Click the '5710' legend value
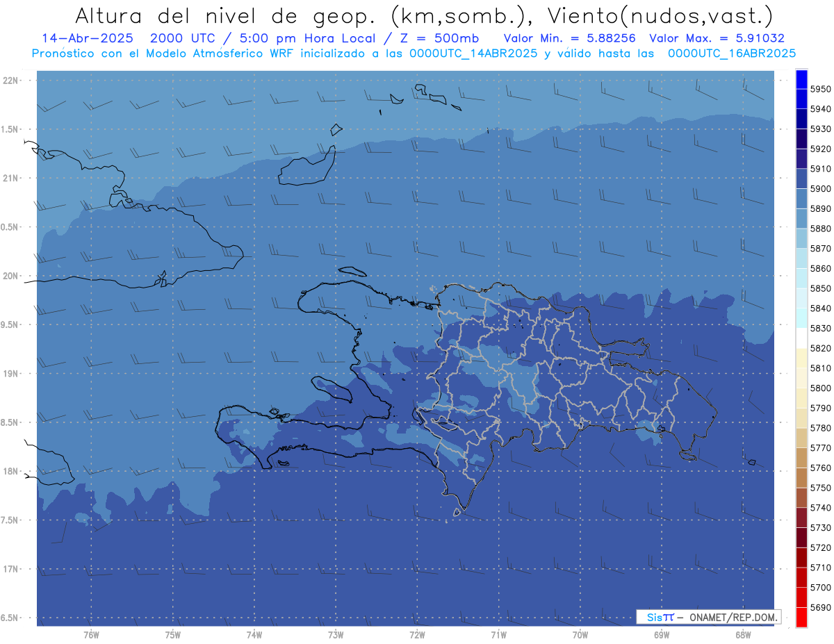This screenshot has height=644, width=834. coord(821,568)
